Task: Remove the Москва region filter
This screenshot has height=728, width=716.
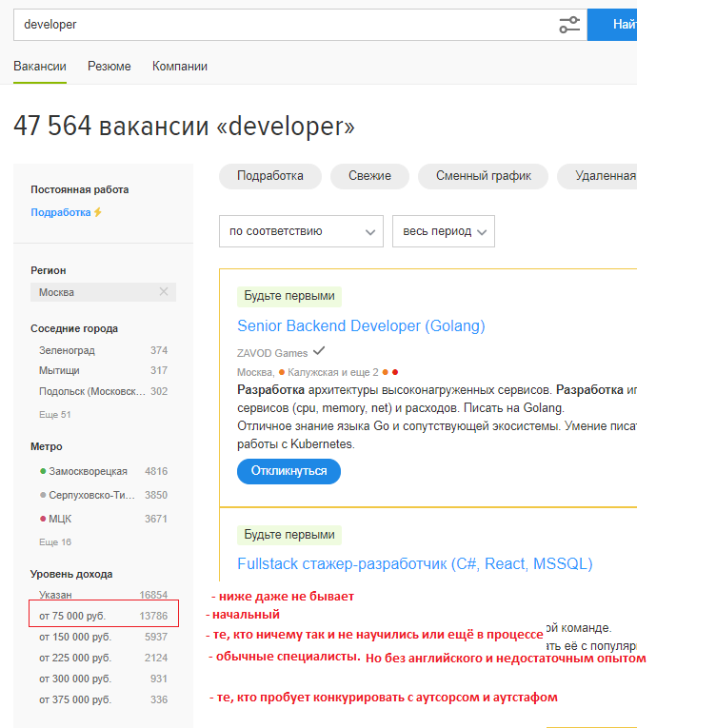Action: [164, 291]
